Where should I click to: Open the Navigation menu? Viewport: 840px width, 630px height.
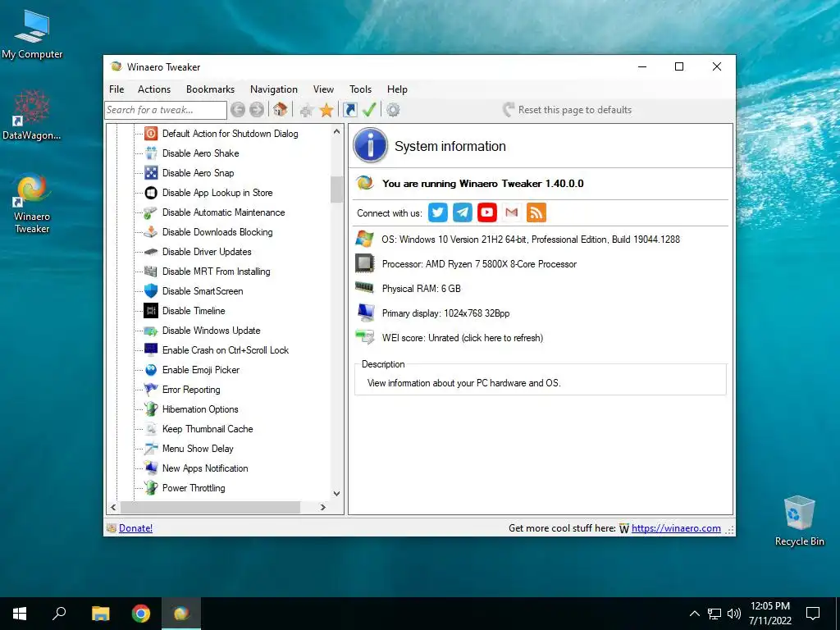[x=274, y=89]
